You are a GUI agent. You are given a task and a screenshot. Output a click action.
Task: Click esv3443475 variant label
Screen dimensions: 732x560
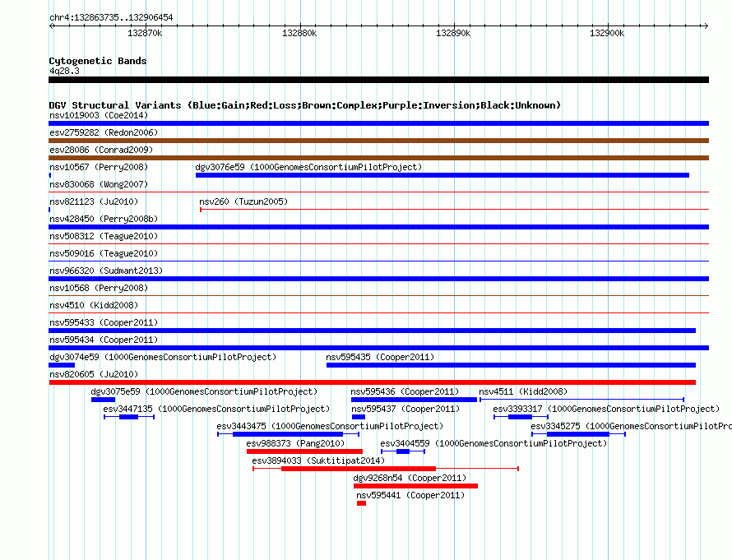click(330, 426)
